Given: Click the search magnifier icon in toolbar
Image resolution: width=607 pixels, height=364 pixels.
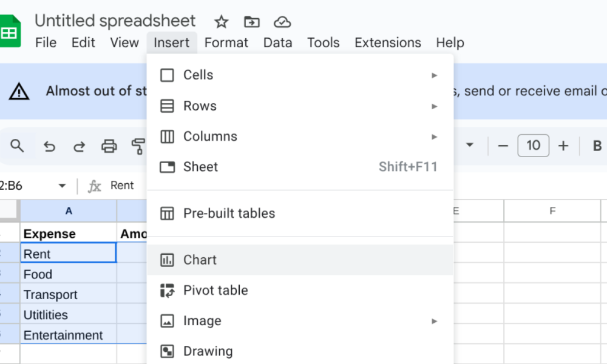Looking at the screenshot, I should coord(18,146).
